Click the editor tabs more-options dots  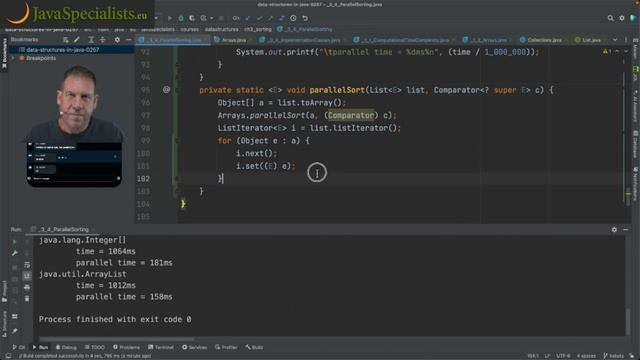click(x=626, y=40)
